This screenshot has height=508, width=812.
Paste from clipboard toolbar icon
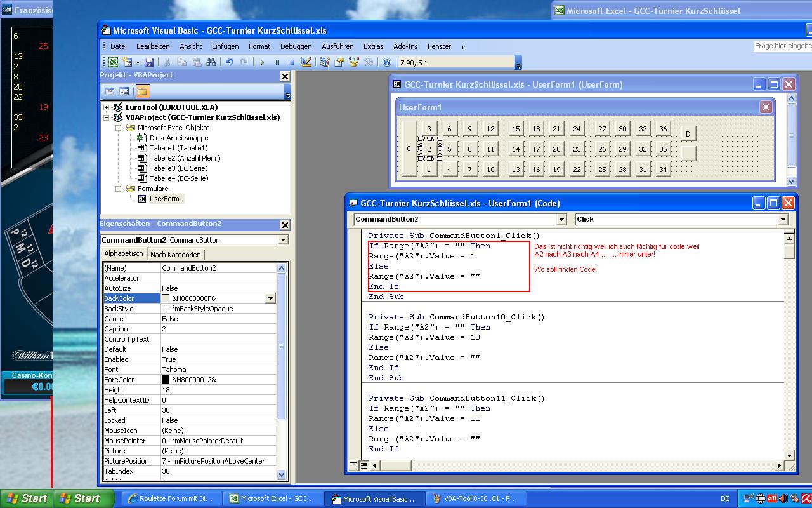pyautogui.click(x=196, y=62)
